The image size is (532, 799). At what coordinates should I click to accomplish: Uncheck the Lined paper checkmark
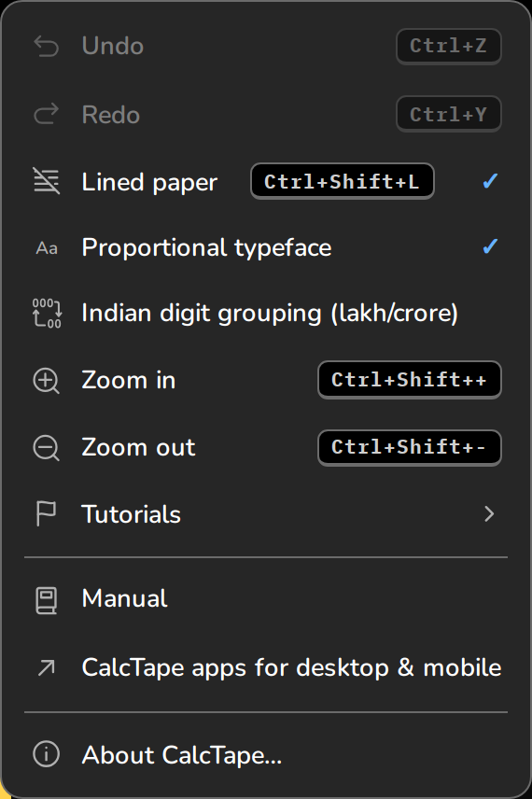tap(490, 181)
